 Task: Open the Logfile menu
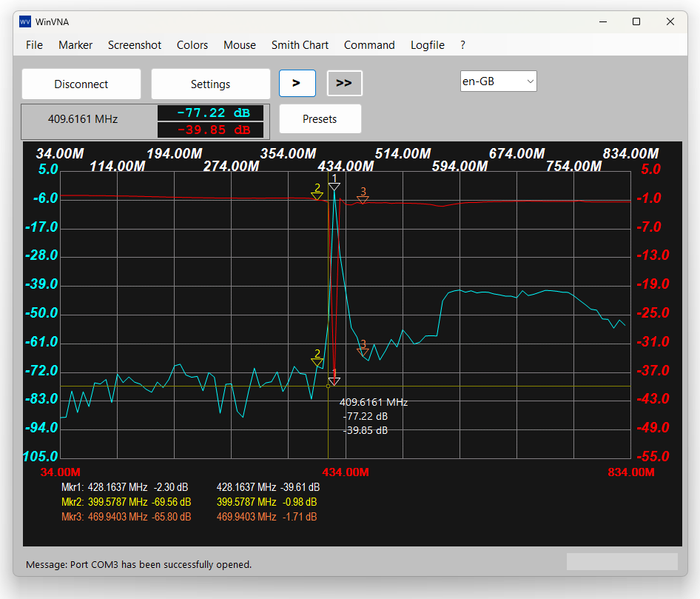tap(428, 45)
